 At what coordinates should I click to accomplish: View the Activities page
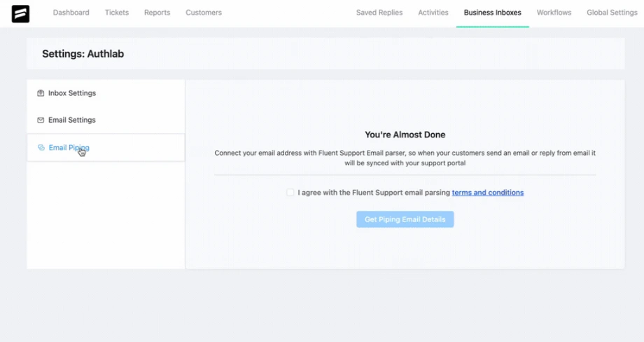pyautogui.click(x=433, y=13)
